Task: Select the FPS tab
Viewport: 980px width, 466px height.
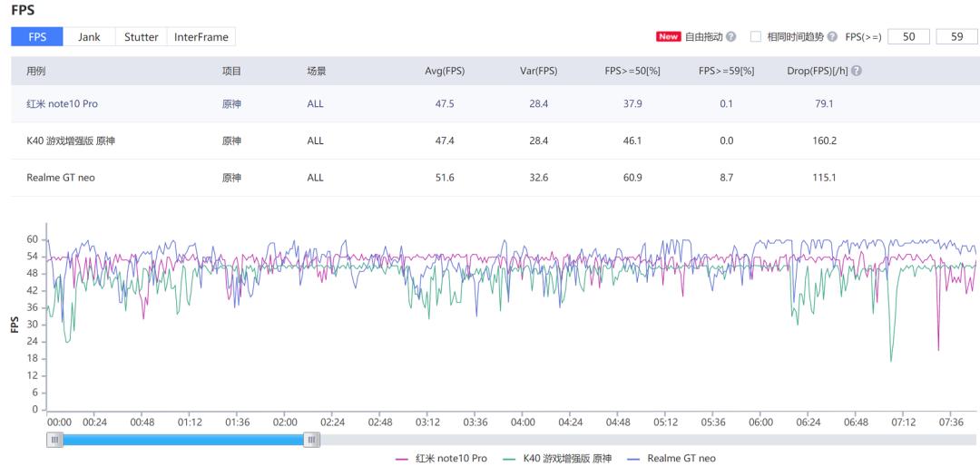Action: (x=37, y=37)
